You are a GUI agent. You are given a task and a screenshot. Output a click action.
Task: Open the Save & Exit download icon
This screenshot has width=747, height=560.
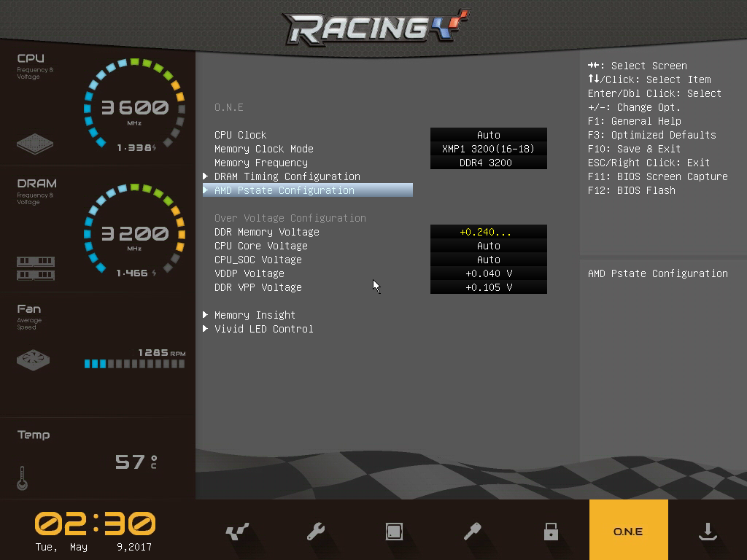[707, 532]
